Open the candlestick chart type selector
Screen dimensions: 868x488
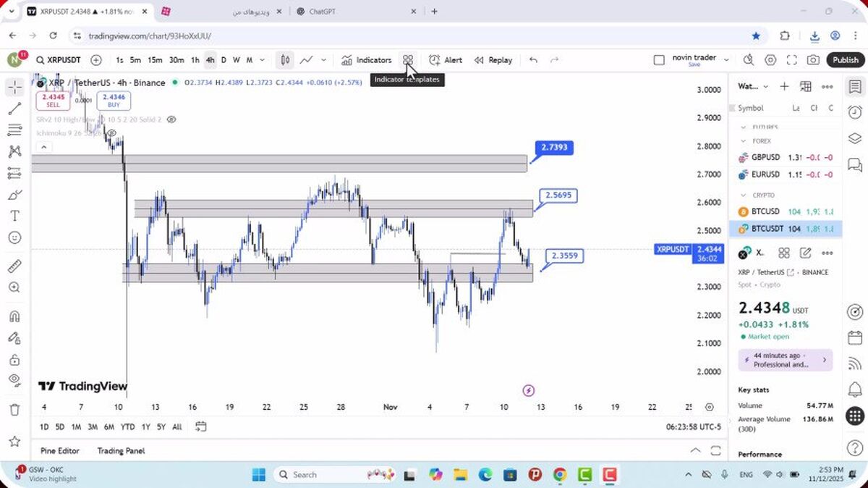[286, 60]
